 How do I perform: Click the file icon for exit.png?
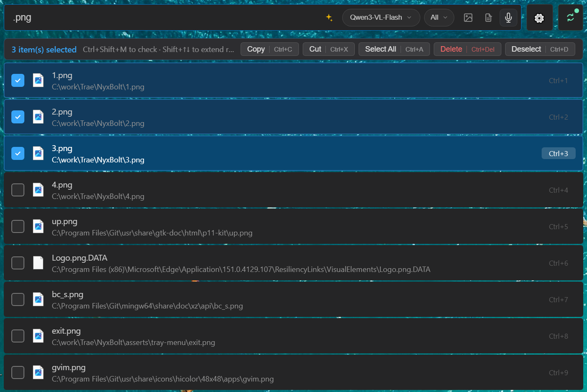click(x=38, y=336)
